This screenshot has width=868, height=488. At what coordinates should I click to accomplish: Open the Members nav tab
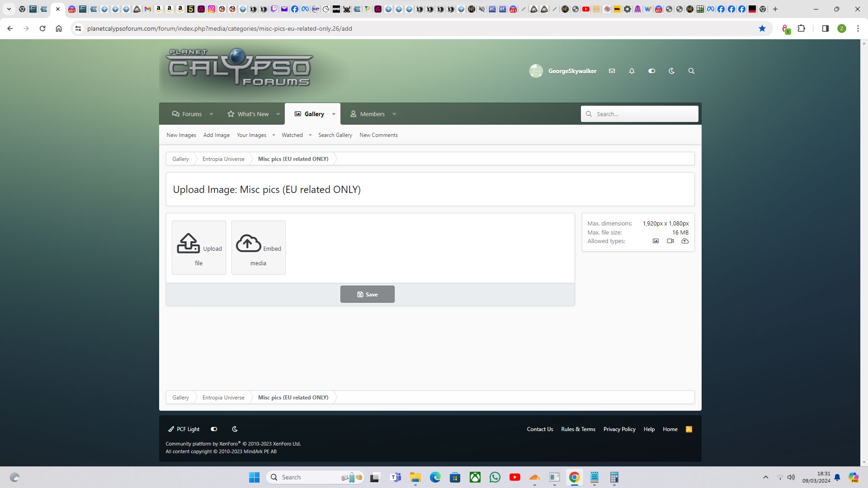[368, 114]
